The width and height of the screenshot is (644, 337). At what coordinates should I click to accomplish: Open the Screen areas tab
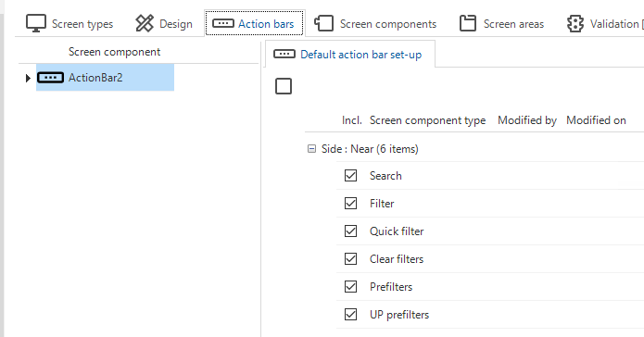501,24
